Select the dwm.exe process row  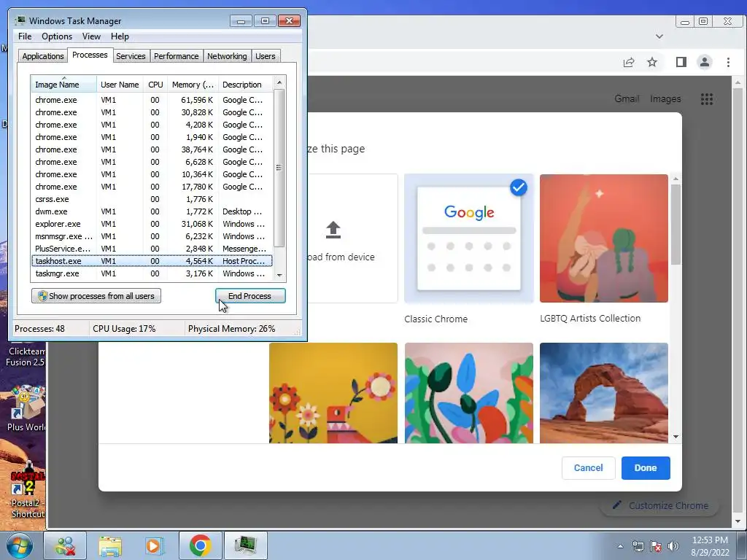(x=152, y=211)
